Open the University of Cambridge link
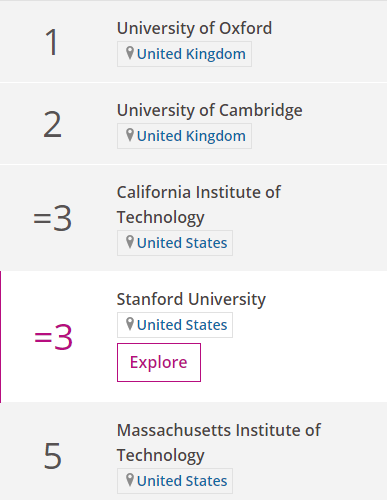 pos(210,110)
